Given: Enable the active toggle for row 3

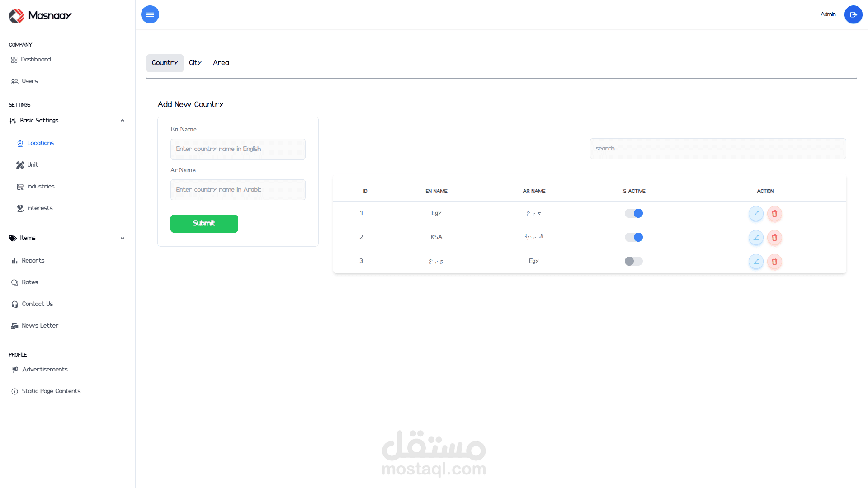Looking at the screenshot, I should click(633, 261).
